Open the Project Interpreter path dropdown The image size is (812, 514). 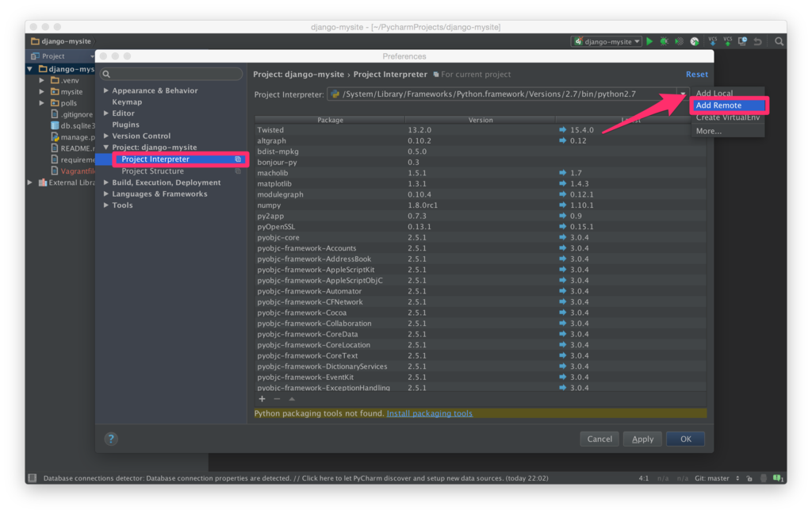[x=683, y=94]
